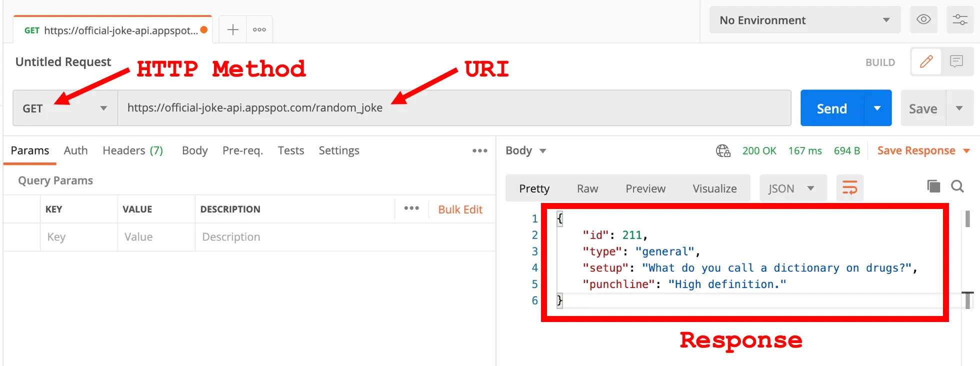Click the Bulk Edit link

pos(460,209)
